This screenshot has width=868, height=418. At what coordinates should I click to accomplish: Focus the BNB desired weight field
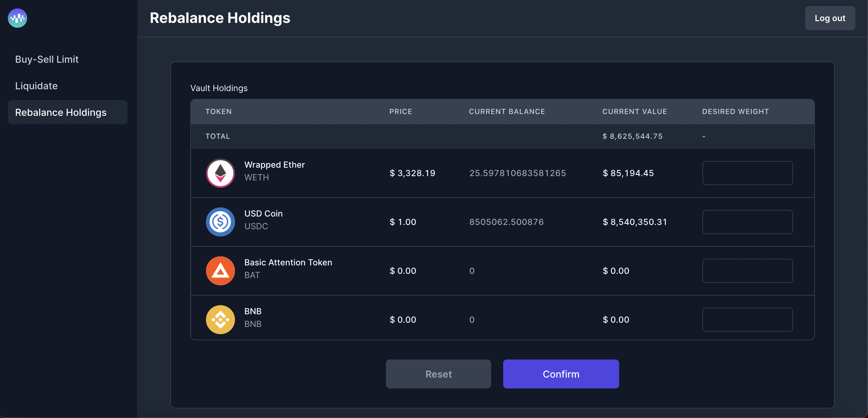(x=747, y=319)
